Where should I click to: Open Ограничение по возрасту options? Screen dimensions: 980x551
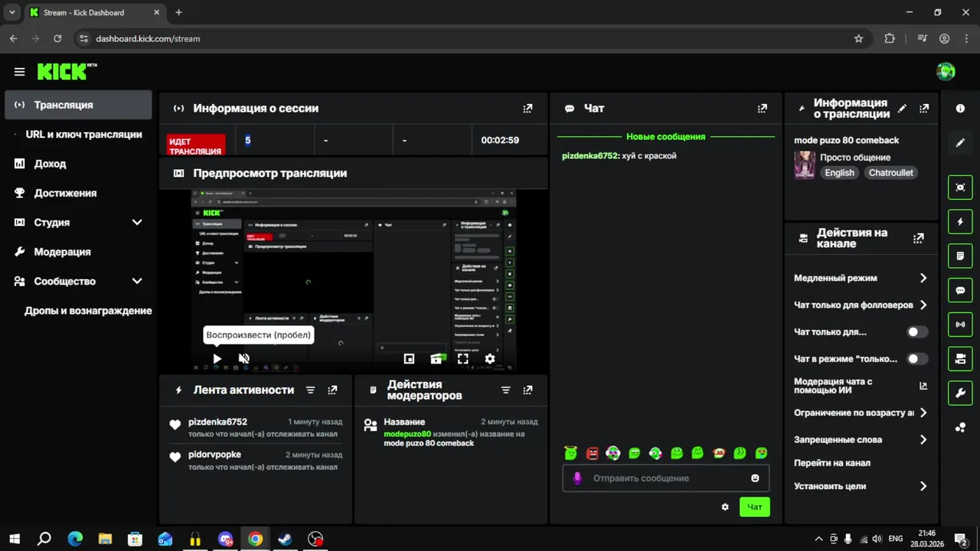(861, 413)
